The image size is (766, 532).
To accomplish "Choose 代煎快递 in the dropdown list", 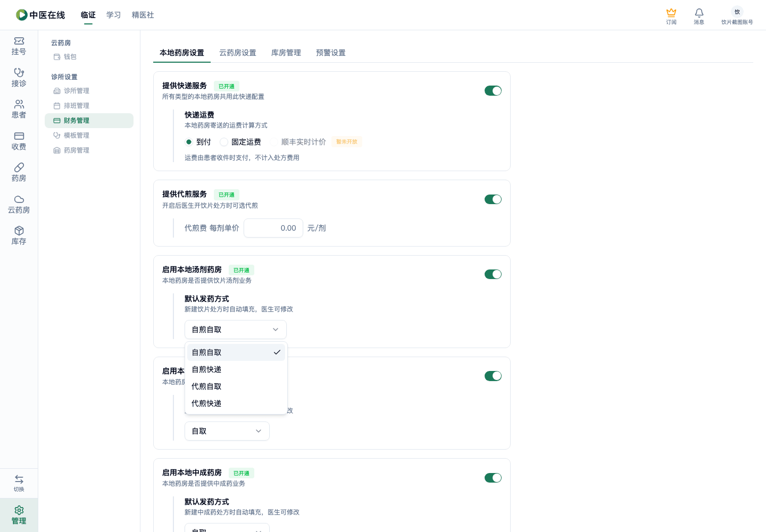I will (236, 403).
